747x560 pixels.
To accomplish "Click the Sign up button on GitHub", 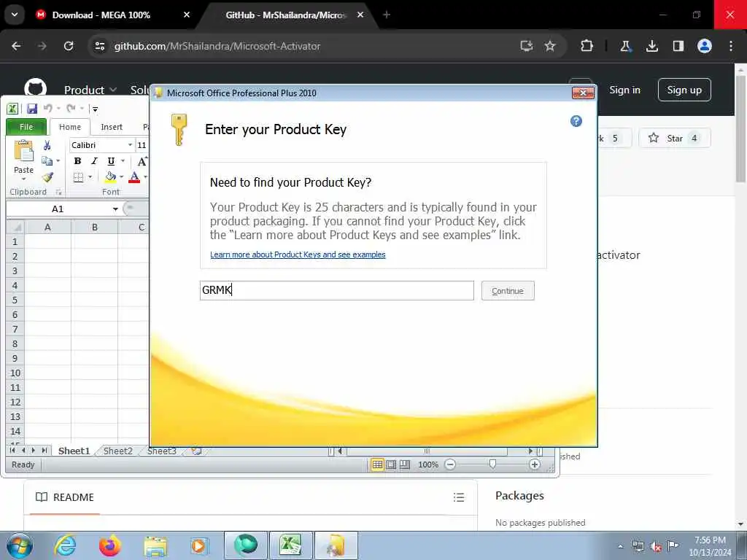I will (684, 90).
